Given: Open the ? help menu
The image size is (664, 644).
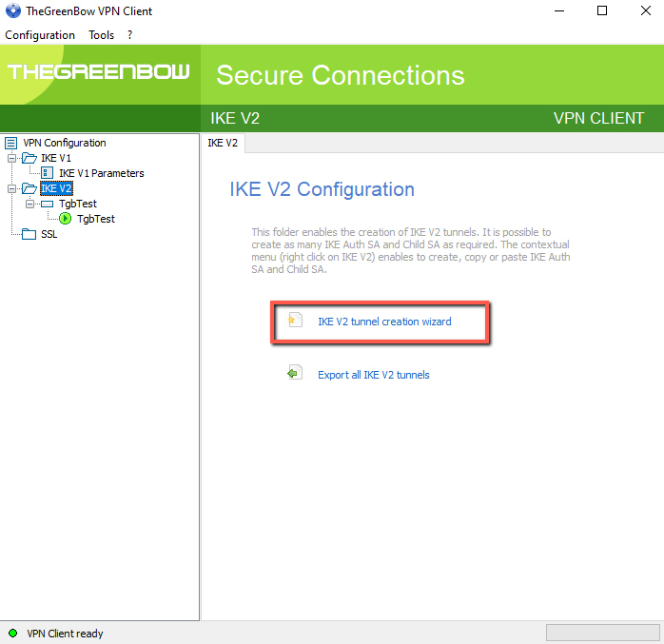Looking at the screenshot, I should click(129, 34).
